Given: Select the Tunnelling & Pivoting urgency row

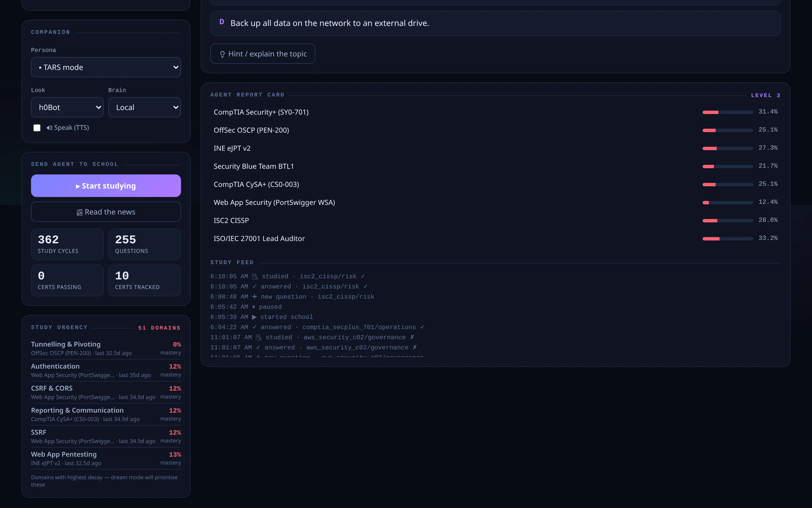Looking at the screenshot, I should click(106, 349).
